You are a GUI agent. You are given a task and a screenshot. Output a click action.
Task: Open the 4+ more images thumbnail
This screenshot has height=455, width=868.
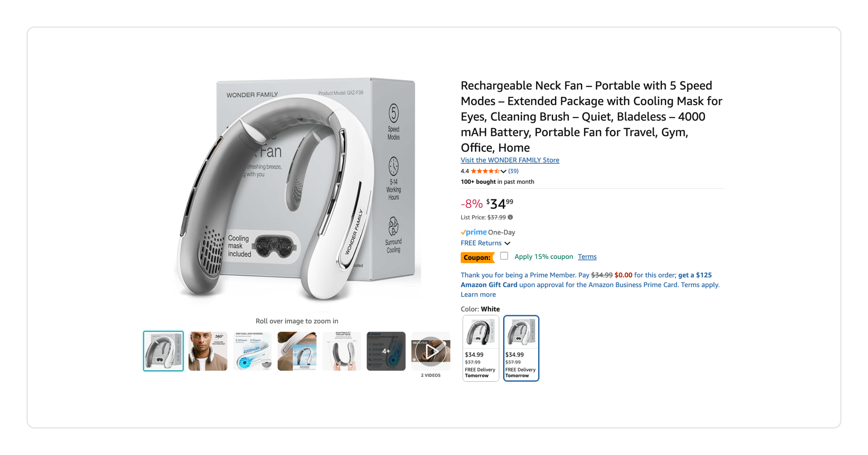point(386,351)
